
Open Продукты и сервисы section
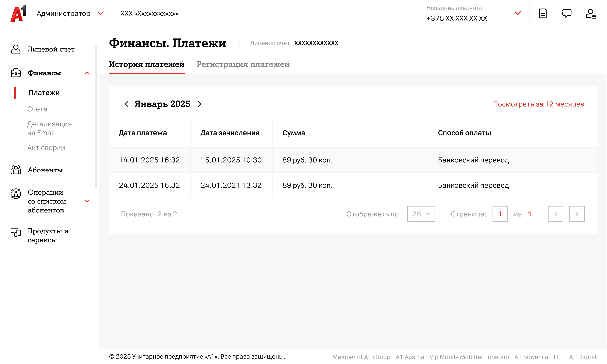(x=48, y=235)
